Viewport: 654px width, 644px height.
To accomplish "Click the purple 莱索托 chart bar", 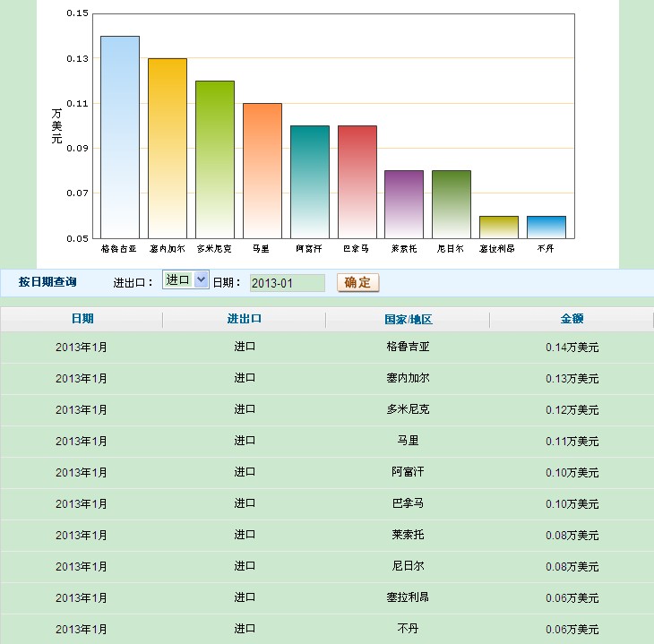I will point(404,204).
